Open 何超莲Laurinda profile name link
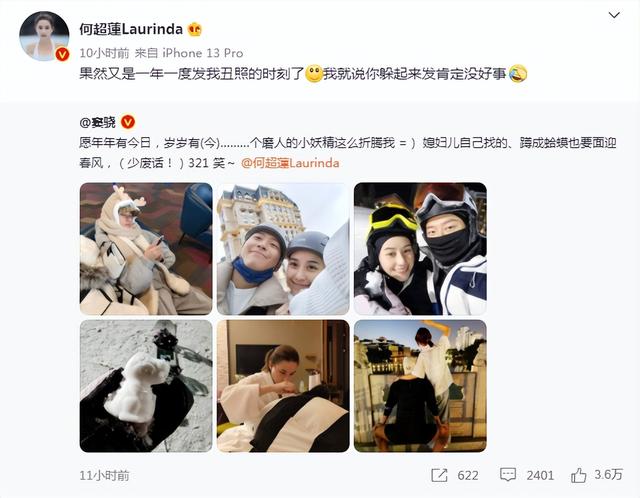The image size is (640, 498). (x=131, y=29)
